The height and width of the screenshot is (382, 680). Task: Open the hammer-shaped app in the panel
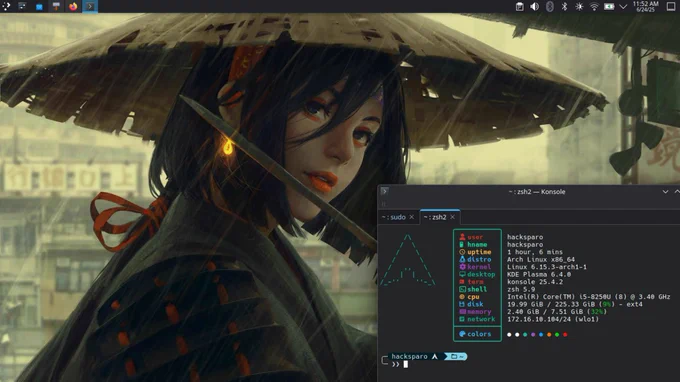coord(56,6)
